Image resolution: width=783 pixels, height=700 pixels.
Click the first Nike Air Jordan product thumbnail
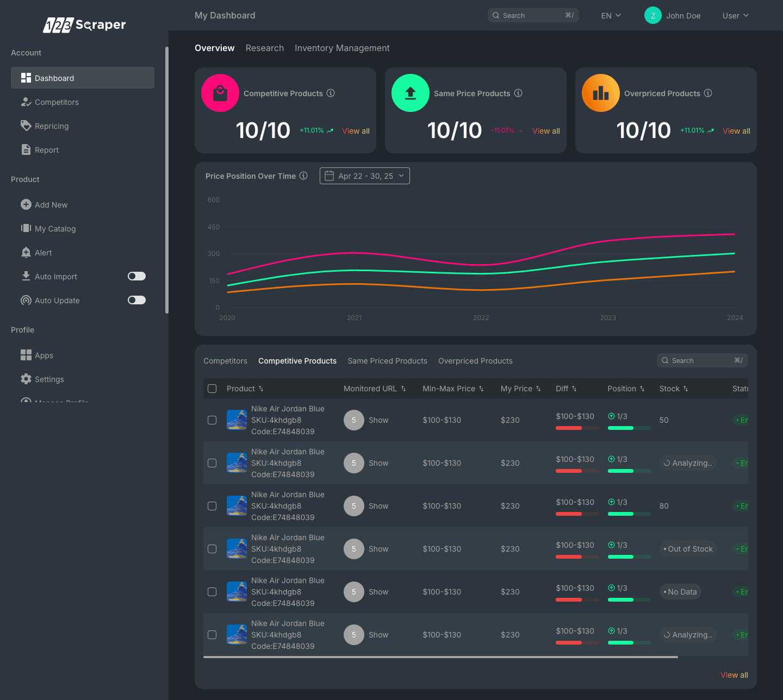pyautogui.click(x=237, y=420)
